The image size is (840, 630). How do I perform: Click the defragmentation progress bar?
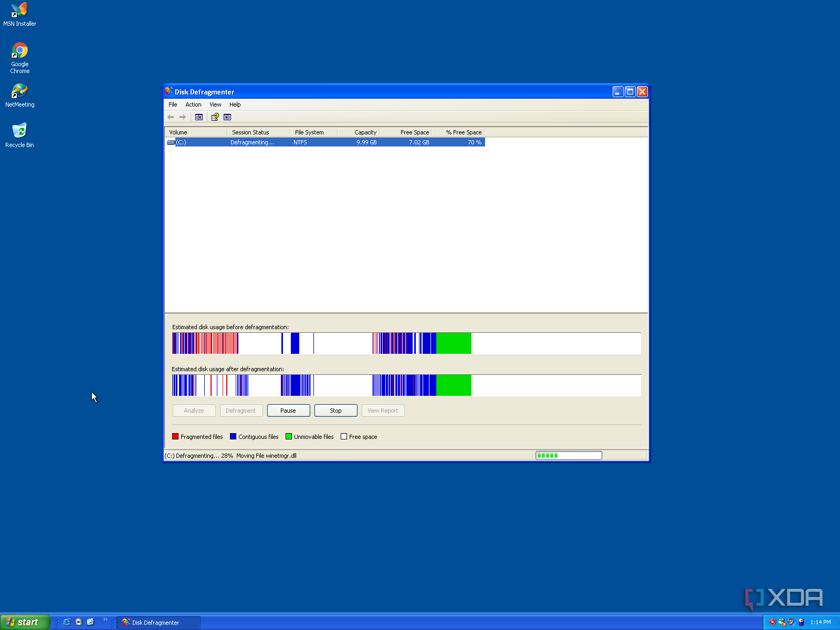point(569,456)
